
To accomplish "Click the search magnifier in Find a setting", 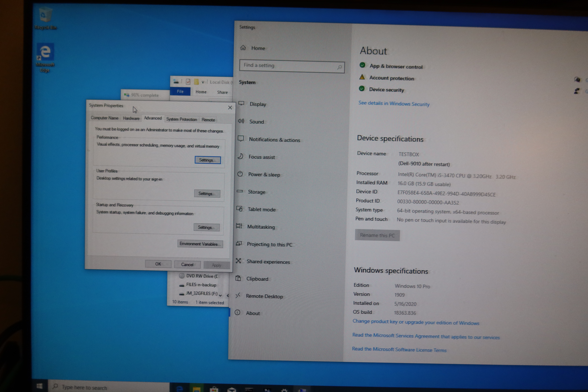I will 339,67.
